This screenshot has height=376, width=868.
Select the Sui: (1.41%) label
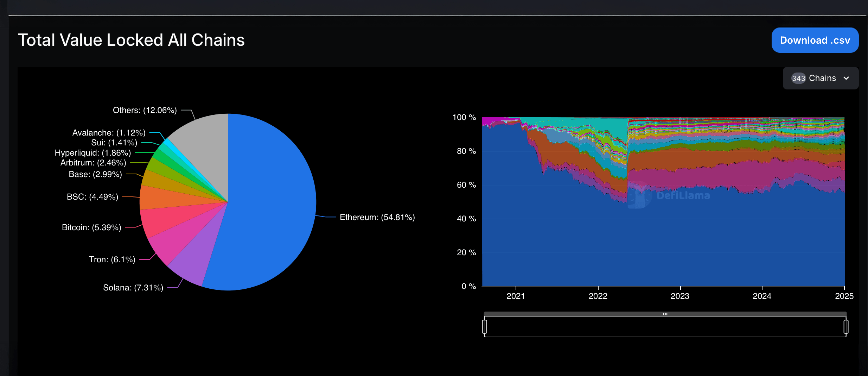[x=114, y=143]
